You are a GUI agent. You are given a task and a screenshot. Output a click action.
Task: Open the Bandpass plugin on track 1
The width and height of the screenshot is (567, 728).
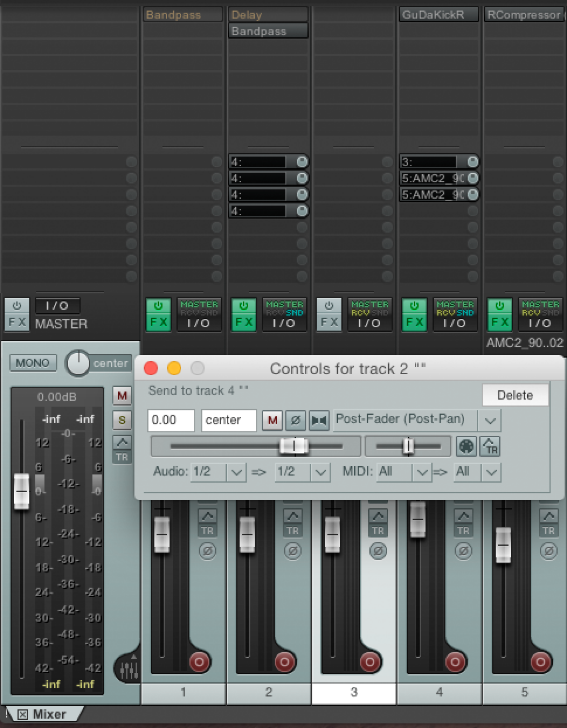(x=183, y=15)
